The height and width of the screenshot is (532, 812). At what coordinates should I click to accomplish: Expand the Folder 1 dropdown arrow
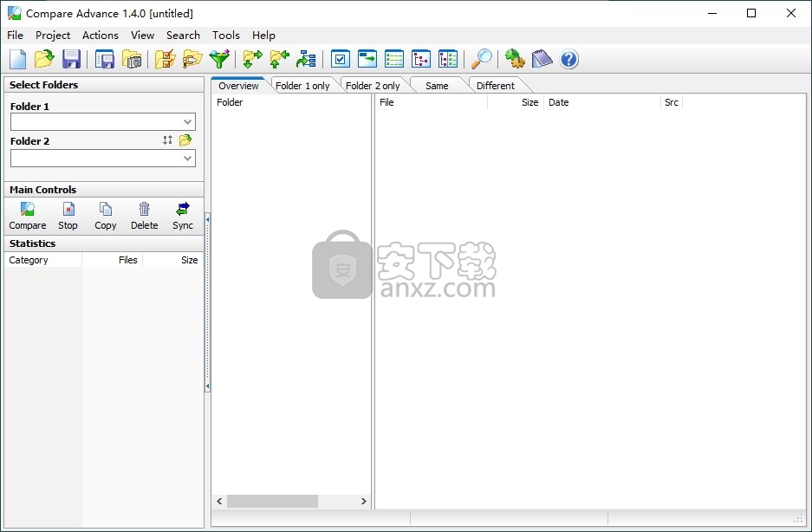(187, 122)
